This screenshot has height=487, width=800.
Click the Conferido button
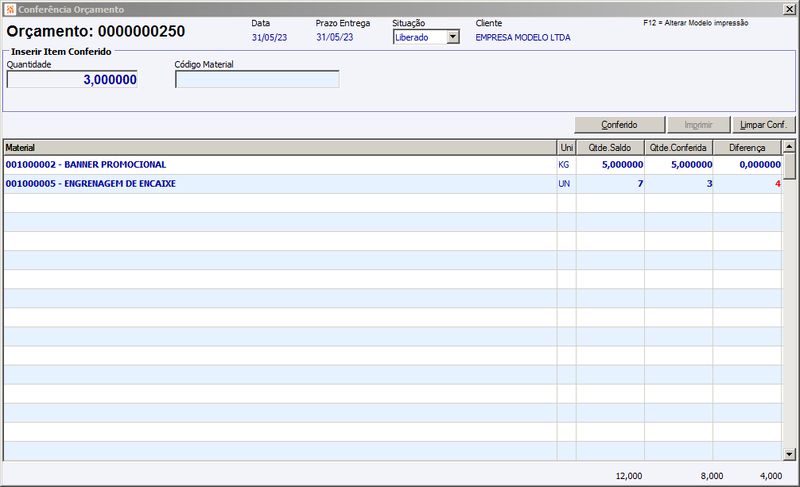[619, 124]
